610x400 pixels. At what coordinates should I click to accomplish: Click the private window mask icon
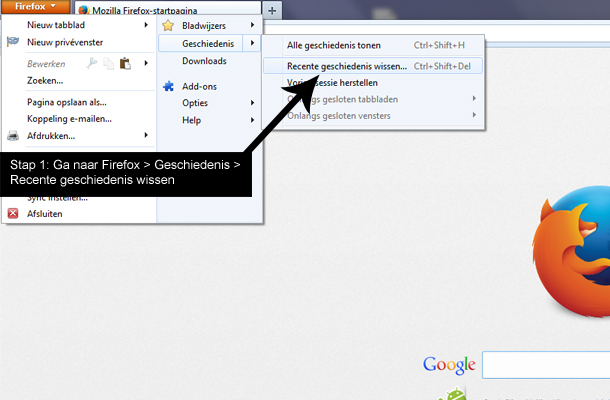click(x=13, y=41)
